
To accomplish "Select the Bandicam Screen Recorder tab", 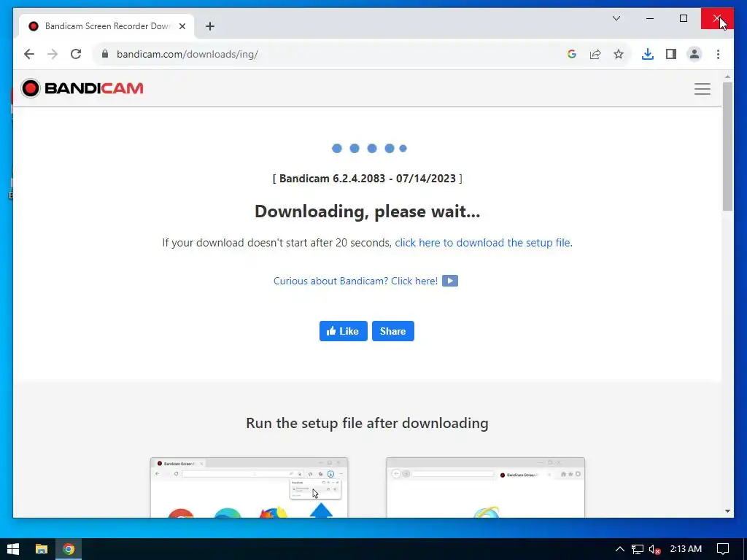I will (x=107, y=26).
